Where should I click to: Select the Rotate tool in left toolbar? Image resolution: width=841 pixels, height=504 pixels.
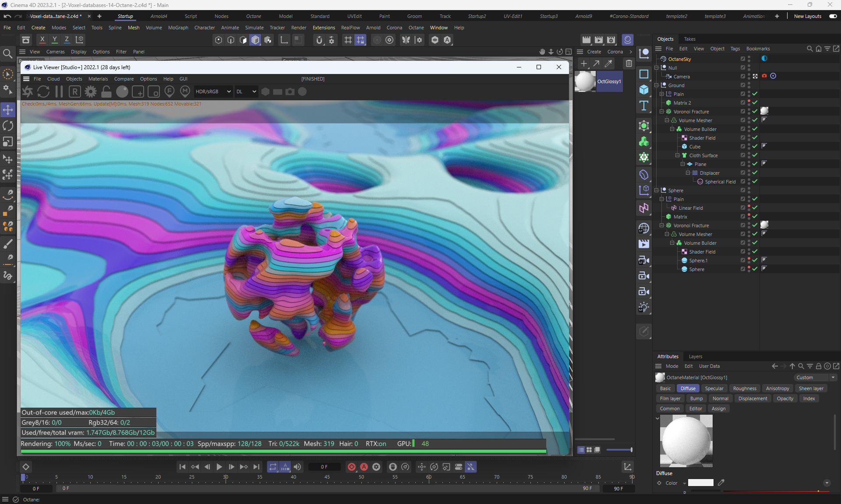pyautogui.click(x=8, y=126)
